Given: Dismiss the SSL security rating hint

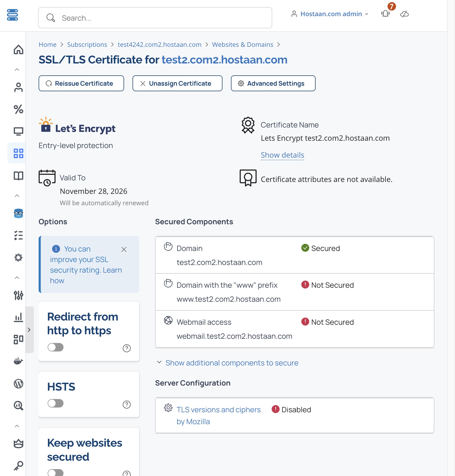Looking at the screenshot, I should click(x=124, y=249).
